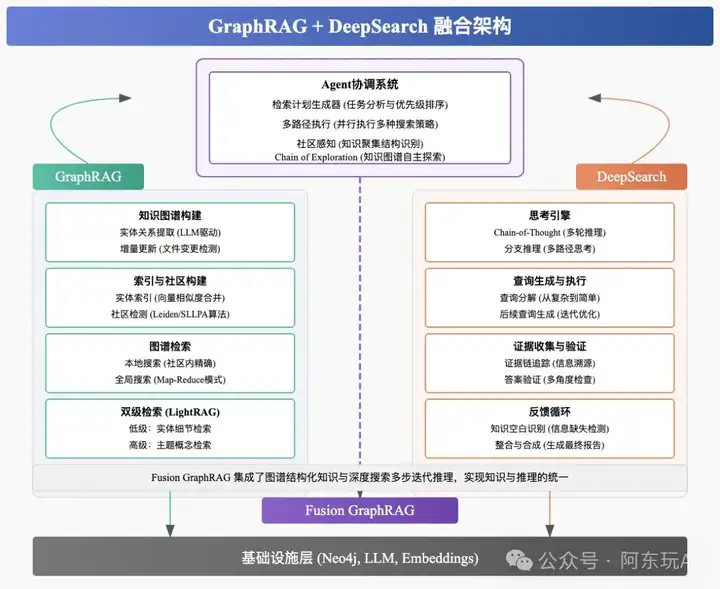Click the 思考引擎 heading
This screenshot has height=589, width=720.
pyautogui.click(x=550, y=215)
